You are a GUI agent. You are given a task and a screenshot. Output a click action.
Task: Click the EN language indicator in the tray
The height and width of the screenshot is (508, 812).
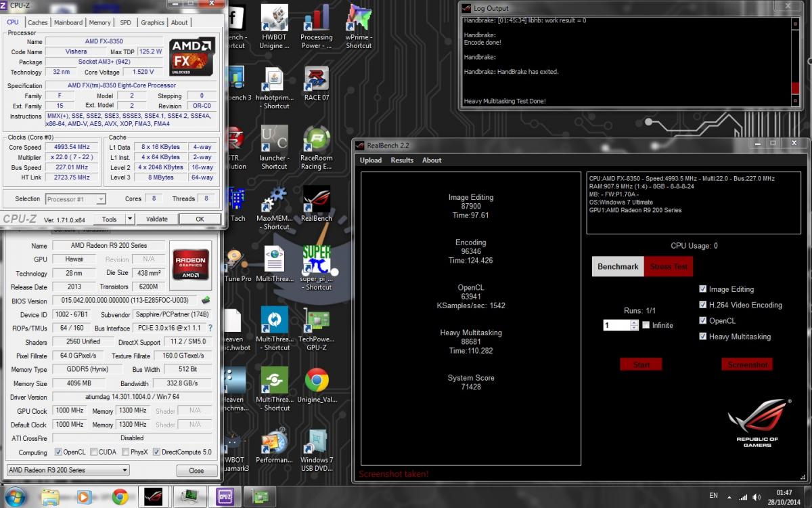713,496
